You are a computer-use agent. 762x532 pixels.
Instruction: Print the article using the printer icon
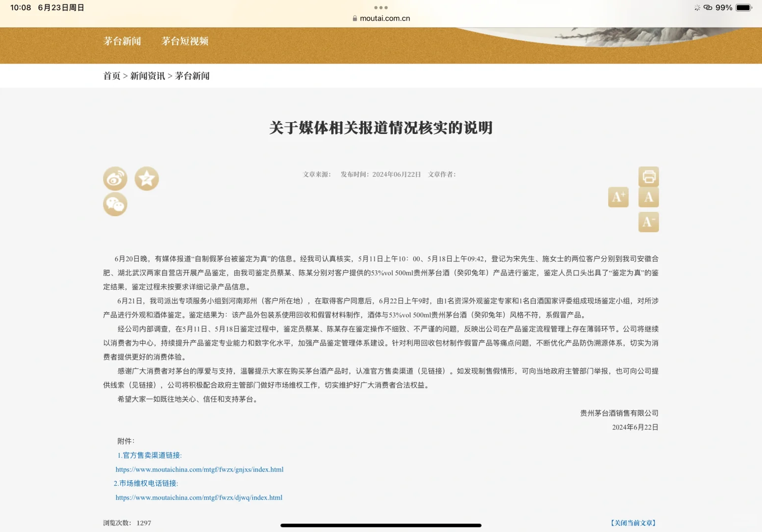click(648, 176)
